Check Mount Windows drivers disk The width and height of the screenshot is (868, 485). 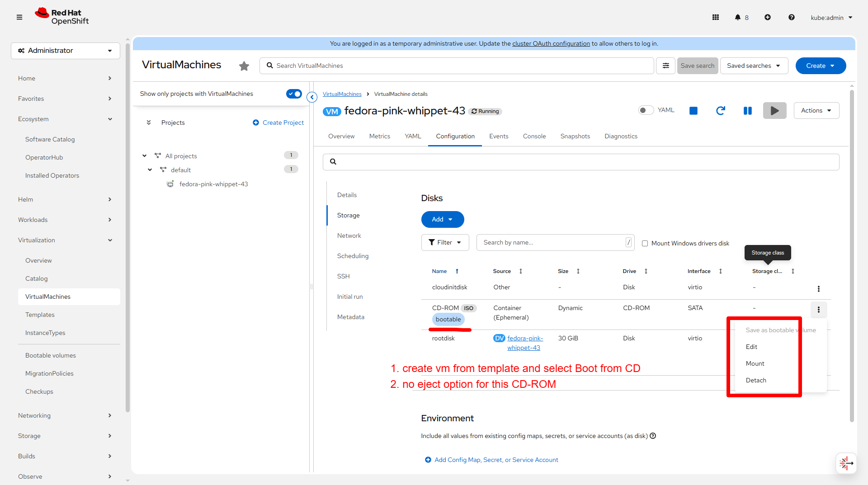pos(645,243)
